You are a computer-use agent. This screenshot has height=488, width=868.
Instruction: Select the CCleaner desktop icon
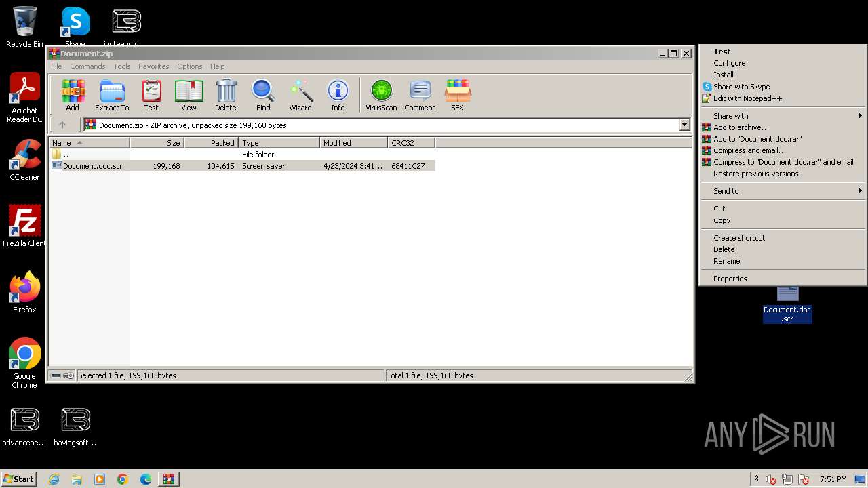pos(24,160)
